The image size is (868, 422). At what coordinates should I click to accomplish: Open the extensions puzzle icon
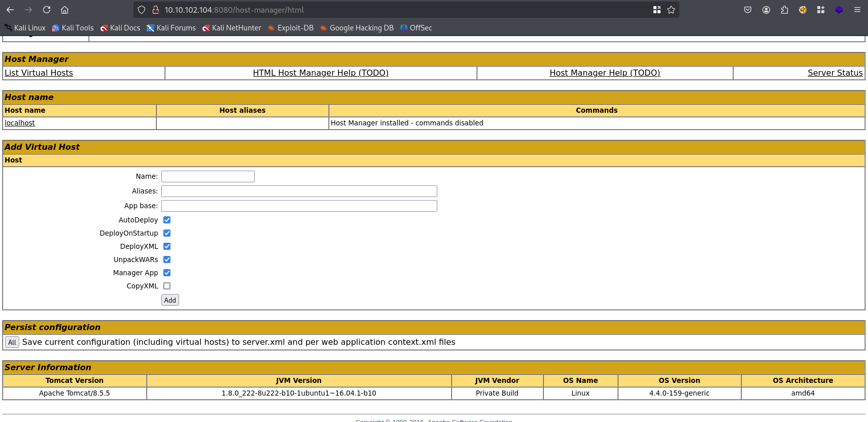(784, 10)
